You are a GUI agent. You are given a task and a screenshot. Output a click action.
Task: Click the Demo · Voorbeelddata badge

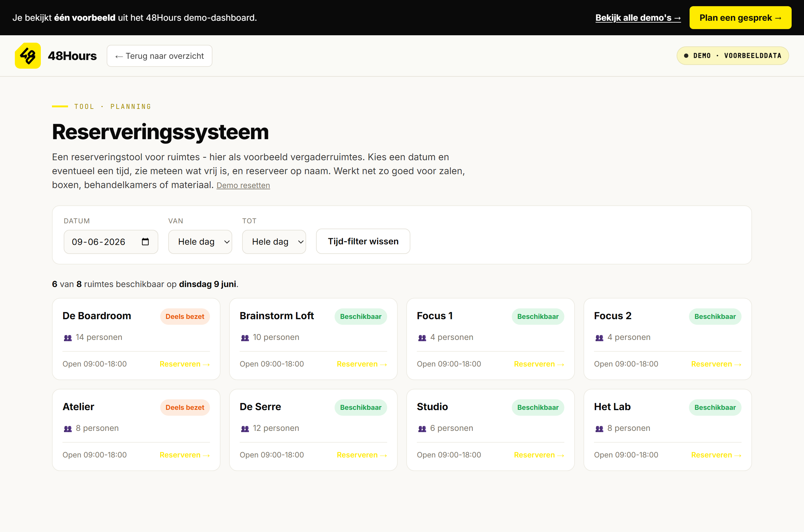click(x=733, y=56)
